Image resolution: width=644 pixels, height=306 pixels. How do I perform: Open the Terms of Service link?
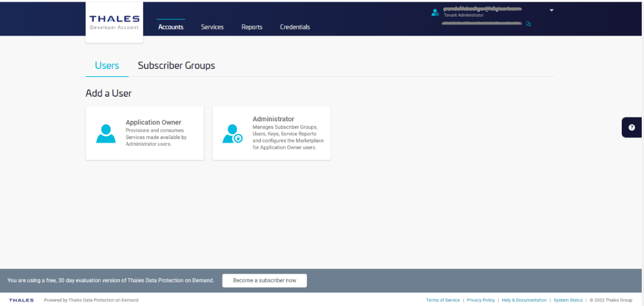443,300
